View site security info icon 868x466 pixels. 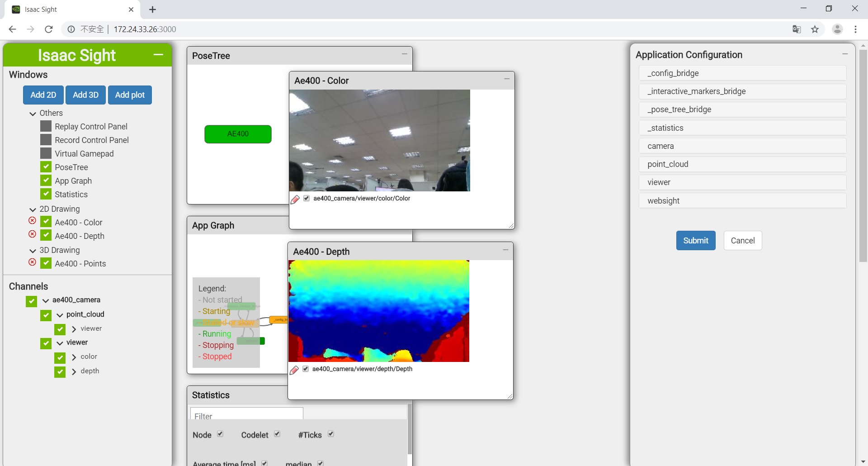tap(71, 29)
